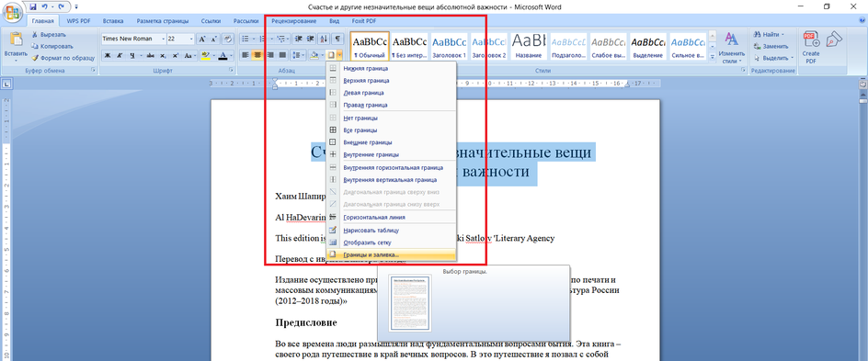Justify the paragraph text
The height and width of the screenshot is (361, 868).
point(283,55)
